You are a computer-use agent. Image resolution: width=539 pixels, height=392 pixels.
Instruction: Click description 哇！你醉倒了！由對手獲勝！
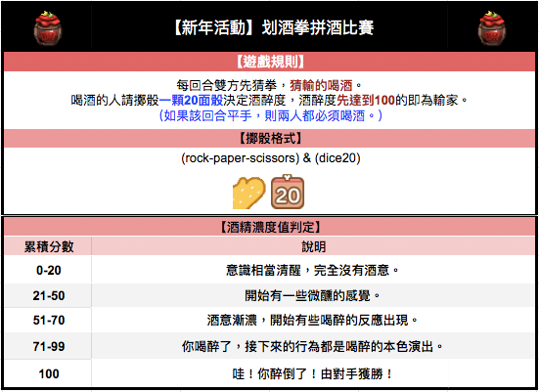click(x=312, y=373)
